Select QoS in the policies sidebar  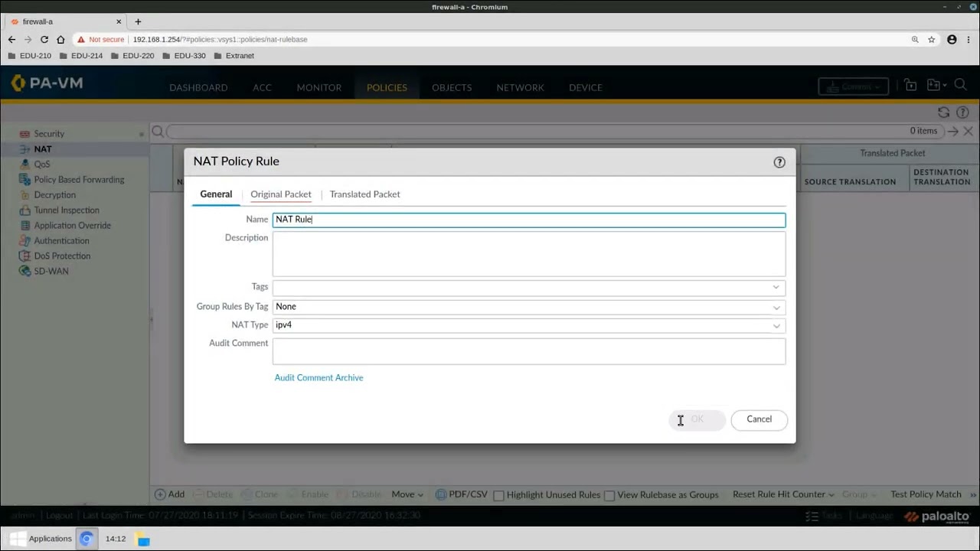(x=41, y=165)
